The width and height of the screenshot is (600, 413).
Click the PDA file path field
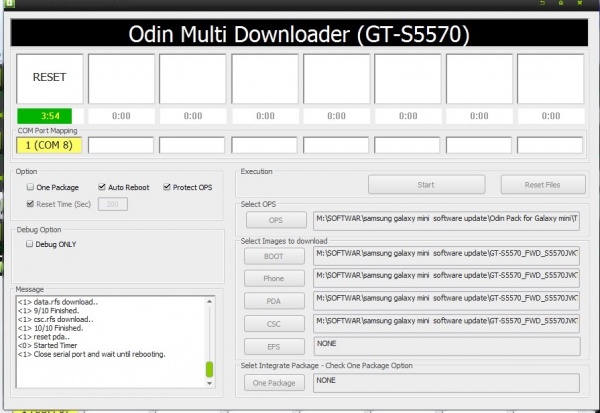point(446,301)
